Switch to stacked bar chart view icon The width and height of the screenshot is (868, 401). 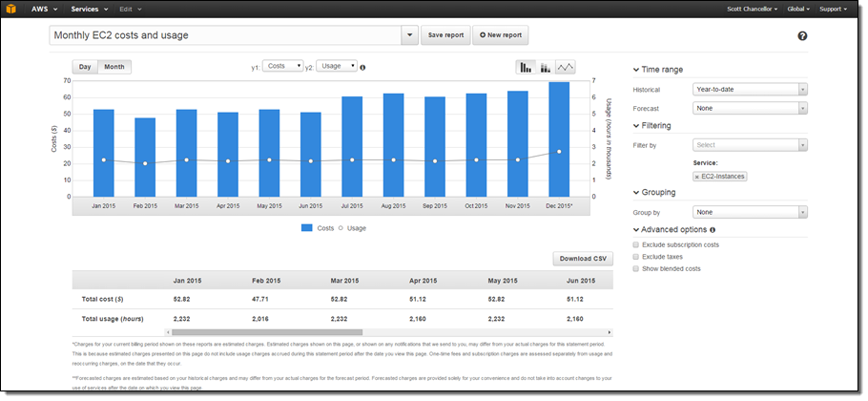(546, 67)
